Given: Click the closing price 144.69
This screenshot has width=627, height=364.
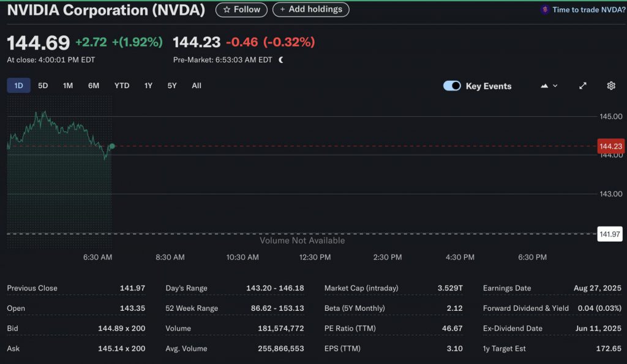Looking at the screenshot, I should tap(39, 43).
